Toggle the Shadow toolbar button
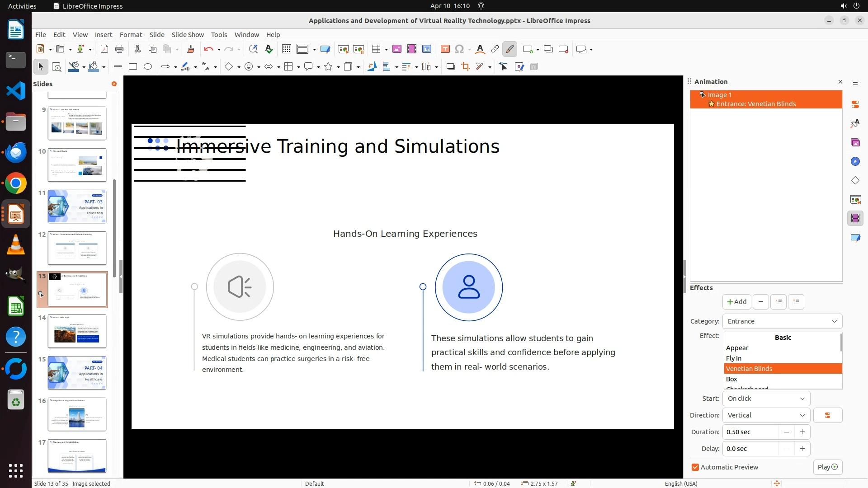 450,67
